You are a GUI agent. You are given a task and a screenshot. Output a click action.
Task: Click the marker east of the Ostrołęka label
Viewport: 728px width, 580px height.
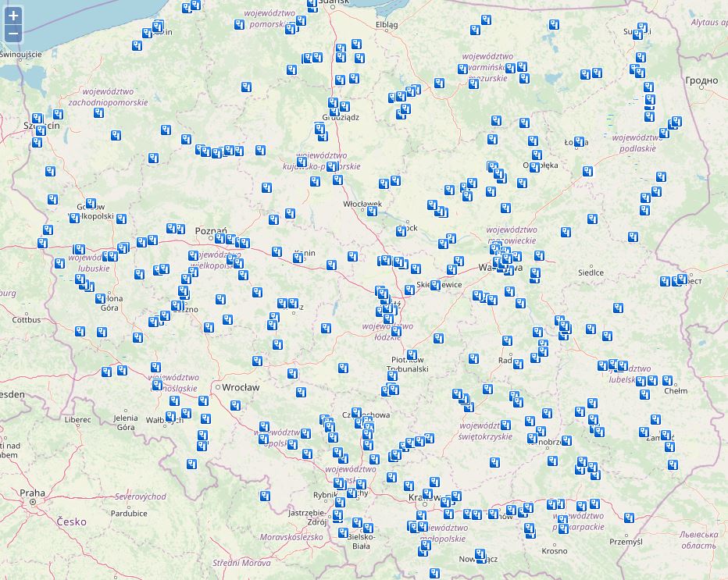[587, 171]
